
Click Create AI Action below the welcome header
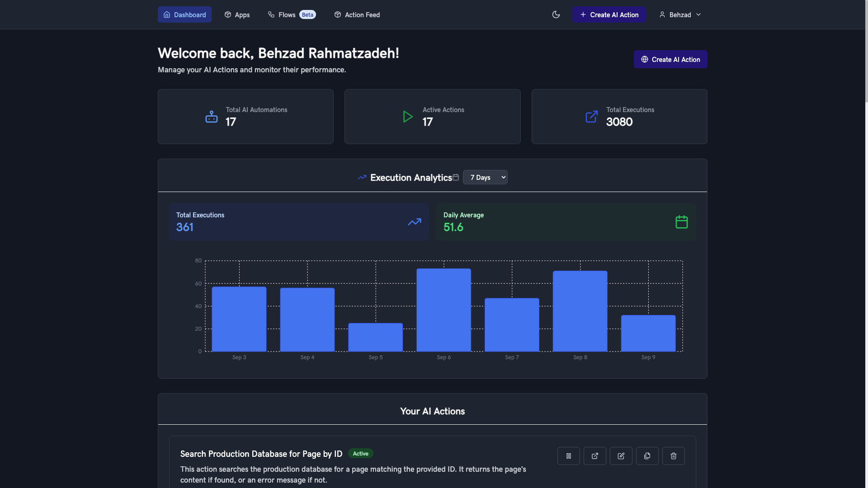tap(670, 59)
